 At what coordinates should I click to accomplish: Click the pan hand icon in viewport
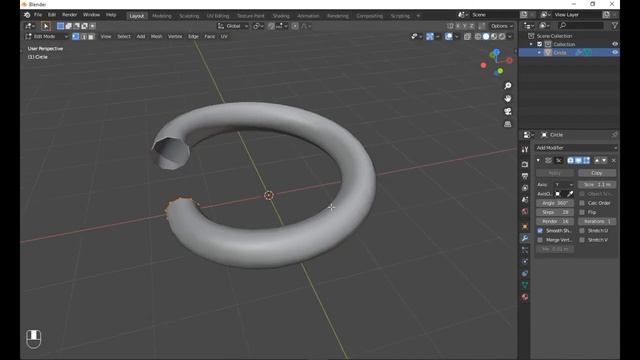pos(507,98)
